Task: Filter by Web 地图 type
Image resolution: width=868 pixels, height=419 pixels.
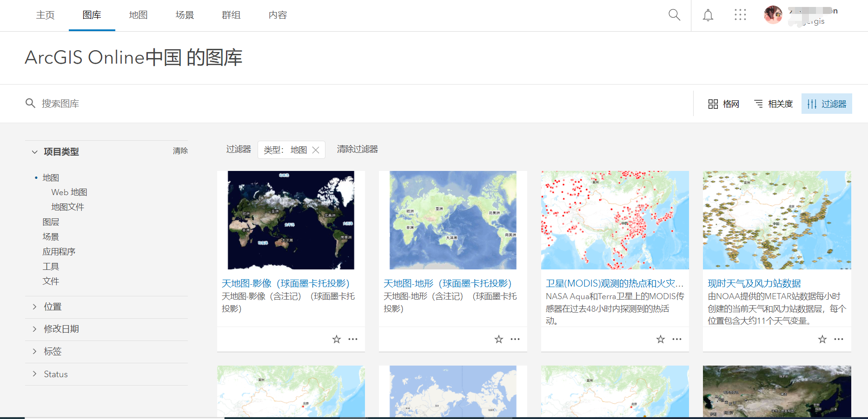Action: (69, 192)
